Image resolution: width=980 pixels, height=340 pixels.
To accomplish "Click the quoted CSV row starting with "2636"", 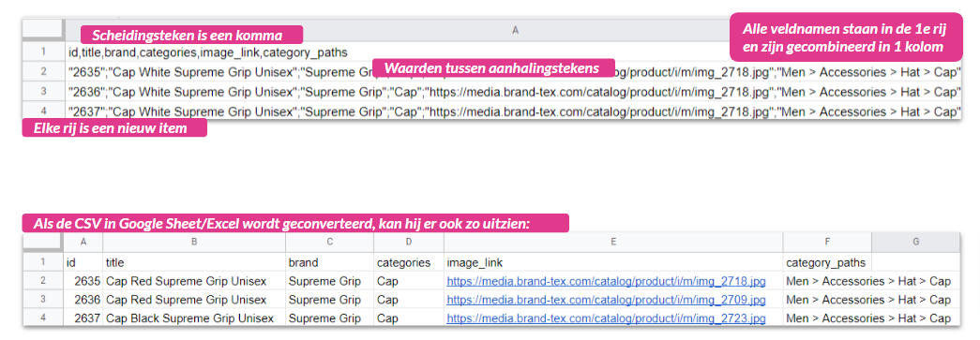I will [x=512, y=93].
